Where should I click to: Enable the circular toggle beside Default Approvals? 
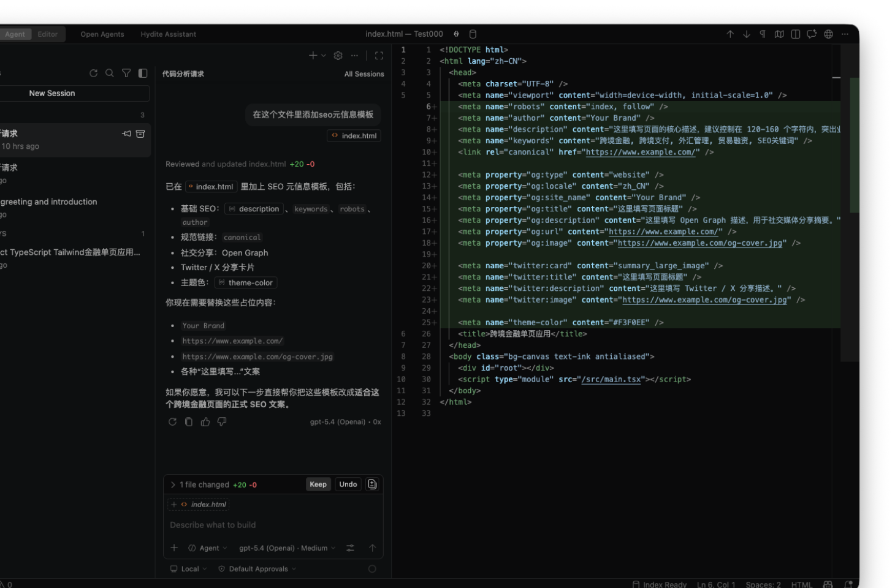coord(372,568)
